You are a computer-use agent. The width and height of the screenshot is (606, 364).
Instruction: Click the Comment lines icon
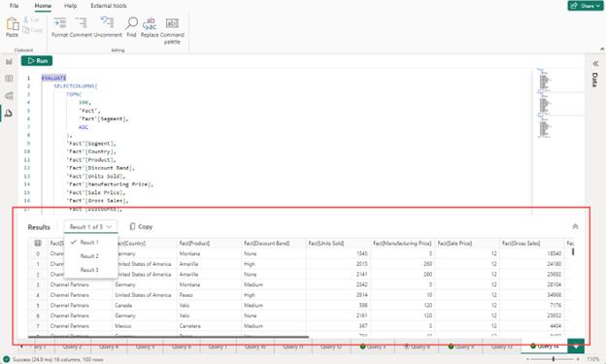pos(81,27)
